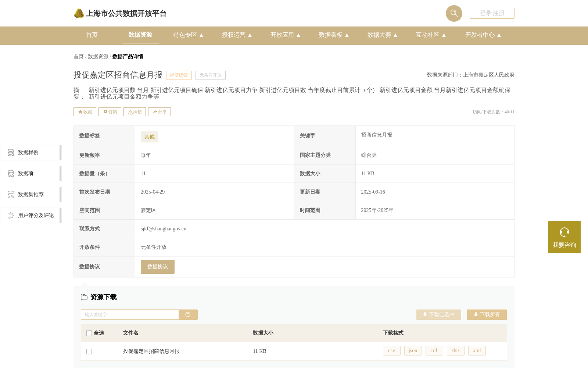Download file in xml format
This screenshot has height=368, width=588.
477,351
